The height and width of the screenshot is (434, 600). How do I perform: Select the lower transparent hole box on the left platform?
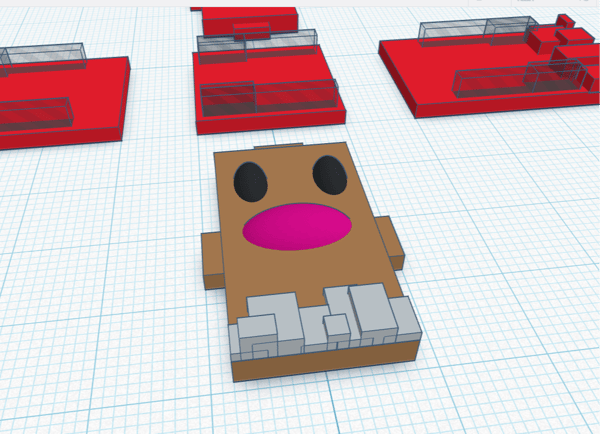point(35,115)
